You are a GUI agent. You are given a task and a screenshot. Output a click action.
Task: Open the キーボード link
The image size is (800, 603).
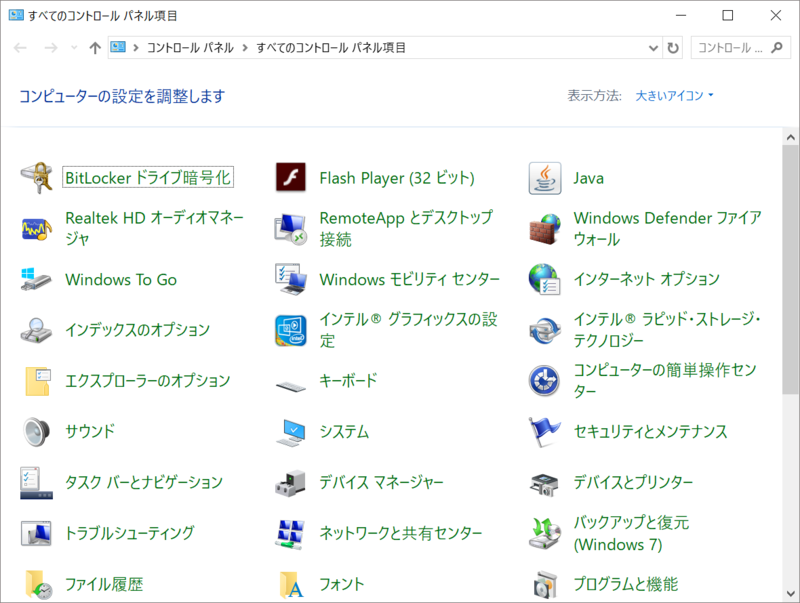pyautogui.click(x=348, y=381)
